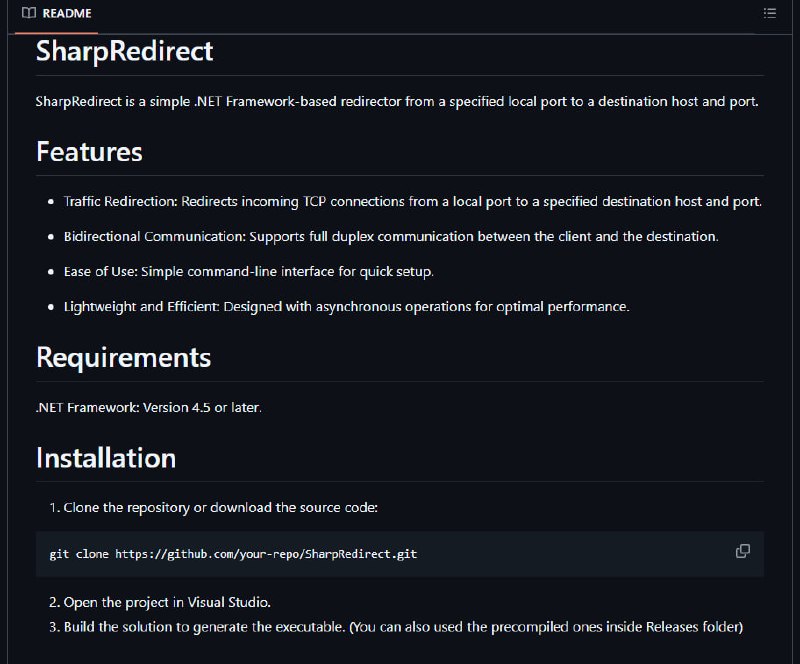Click the .NET Framework version requirement text
Image resolution: width=800 pixels, height=664 pixels.
click(x=148, y=407)
